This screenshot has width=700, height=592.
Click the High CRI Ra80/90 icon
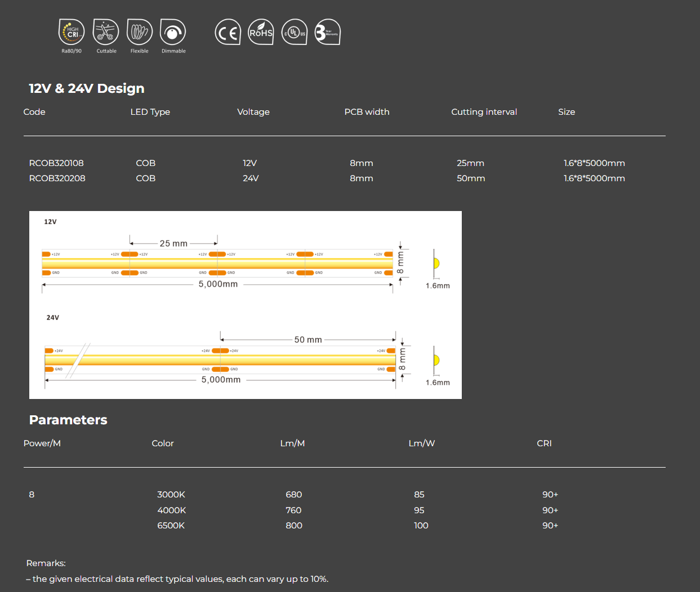pos(72,33)
